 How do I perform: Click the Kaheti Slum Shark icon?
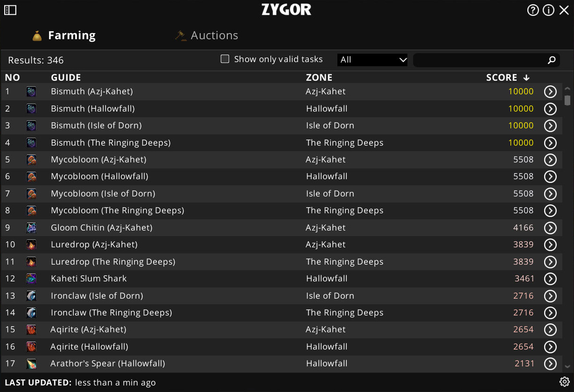pos(31,279)
